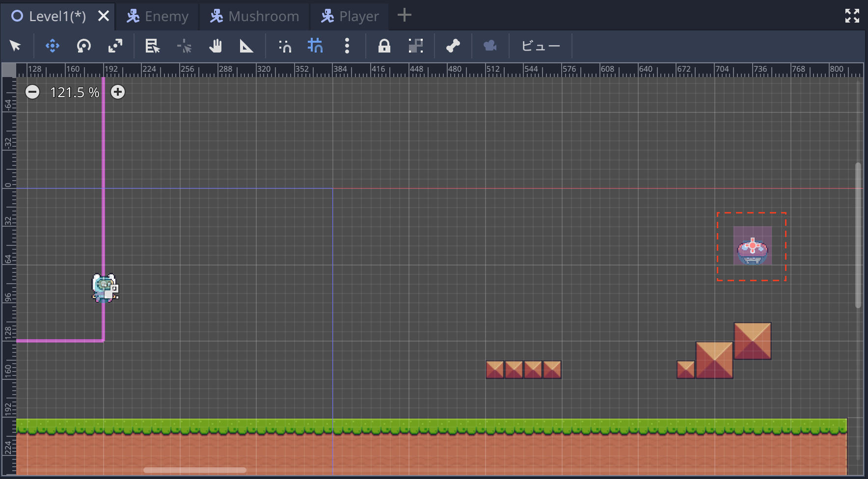Click the vertical scrollbar thumb
This screenshot has width=868, height=479.
click(x=858, y=236)
